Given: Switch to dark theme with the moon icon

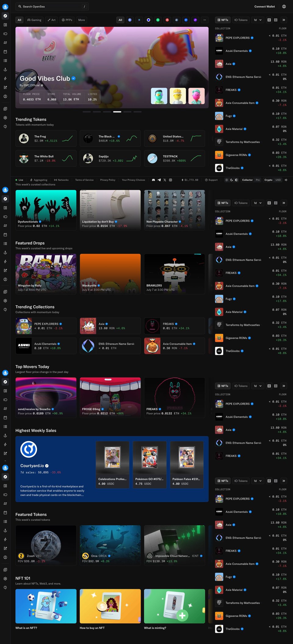Looking at the screenshot, I should click(x=231, y=180).
